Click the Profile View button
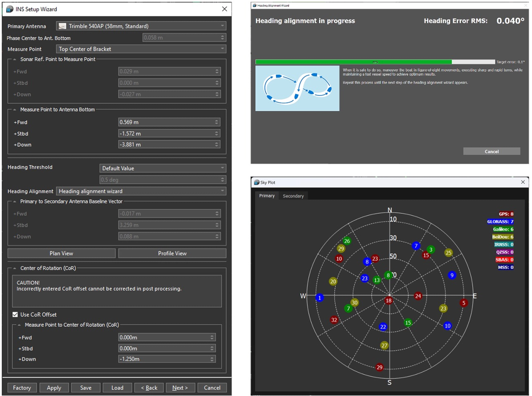This screenshot has height=396, width=532. point(172,253)
